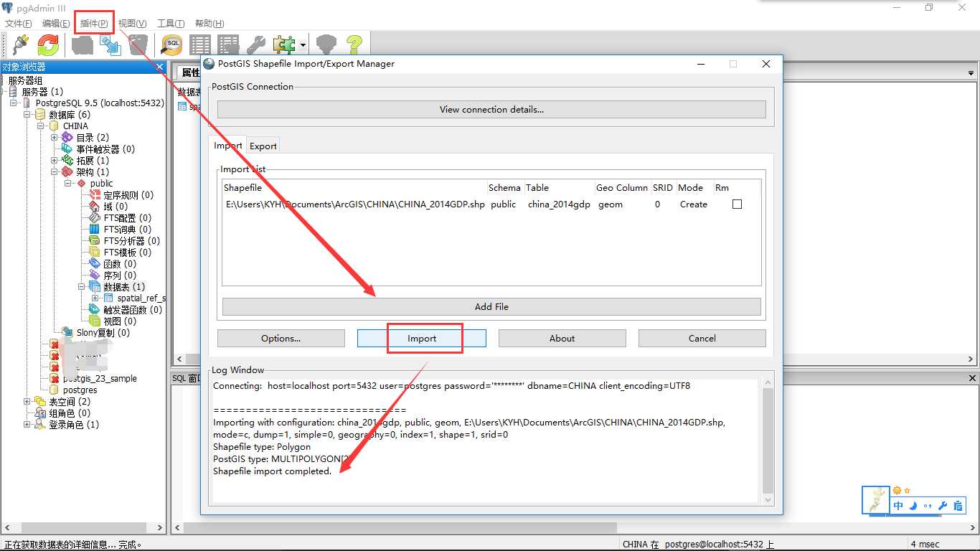This screenshot has width=980, height=551.
Task: Tick the Rm checkbox for CHINA_2014GDP.shp
Action: (737, 204)
